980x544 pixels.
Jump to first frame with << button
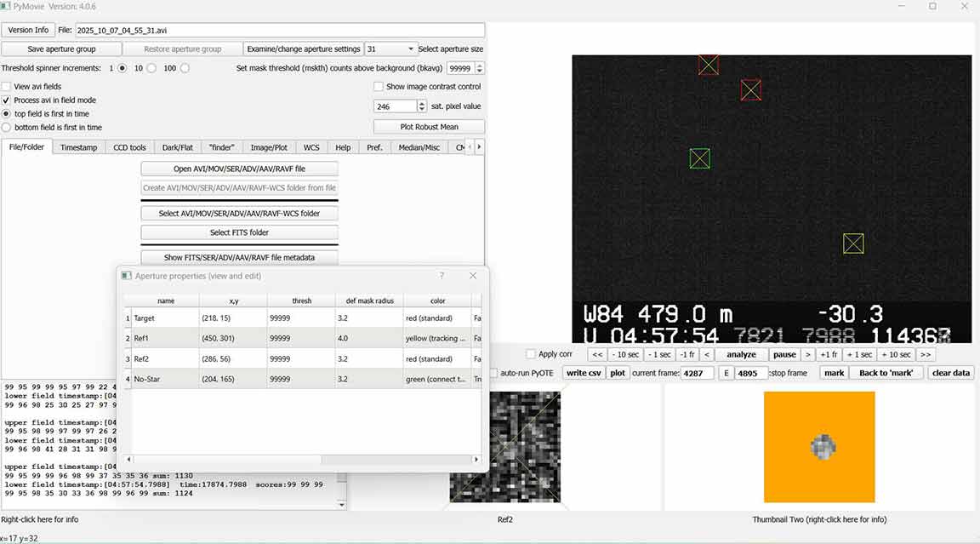click(x=597, y=354)
